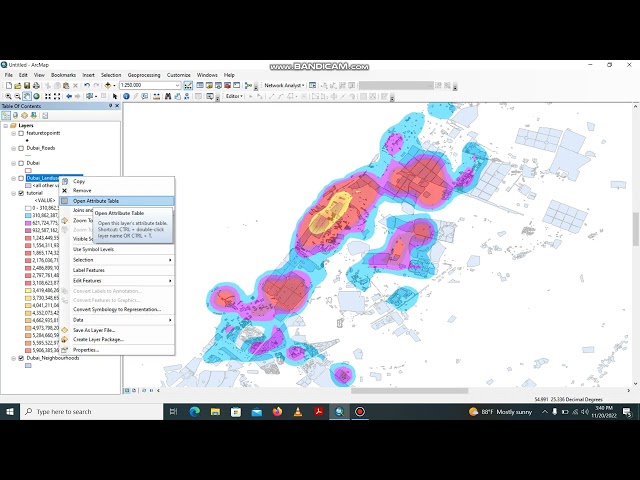Open VLC from the taskbar
The height and width of the screenshot is (480, 640).
298,412
